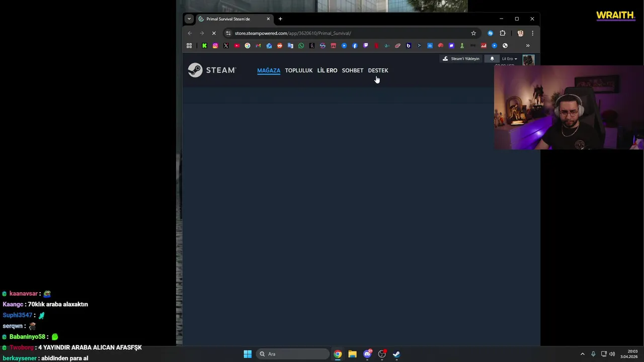This screenshot has height=362, width=644.
Task: Open the Chrome extensions puzzle icon
Action: click(x=503, y=33)
